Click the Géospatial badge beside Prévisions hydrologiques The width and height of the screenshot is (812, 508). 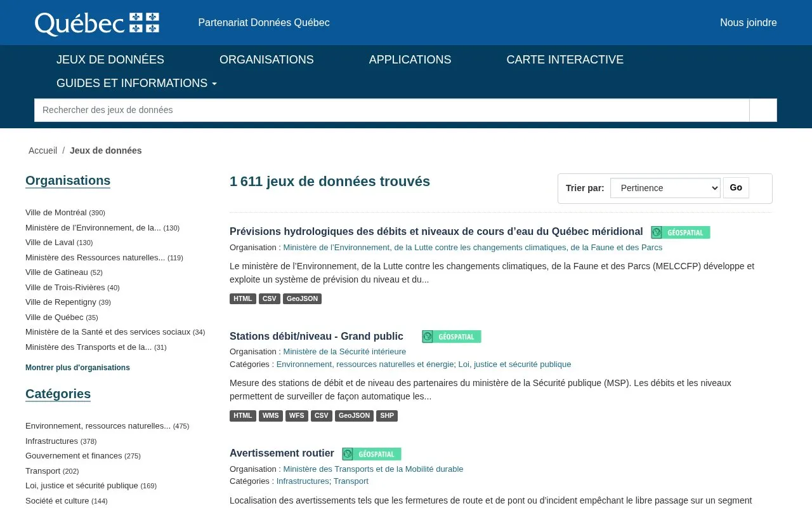[681, 232]
